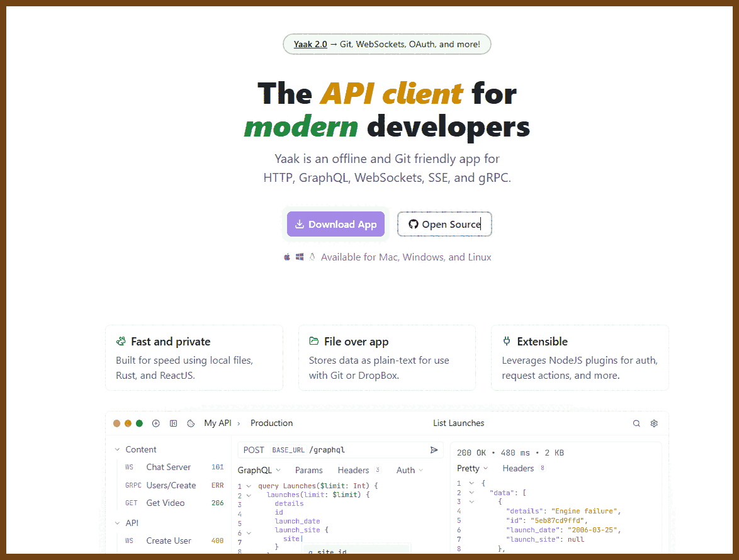Select the POST method label
The height and width of the screenshot is (560, 739).
tap(254, 450)
